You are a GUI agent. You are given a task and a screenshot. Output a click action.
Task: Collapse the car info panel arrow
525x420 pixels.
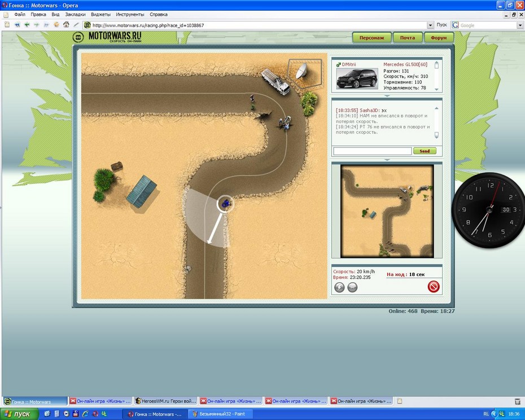[x=386, y=96]
